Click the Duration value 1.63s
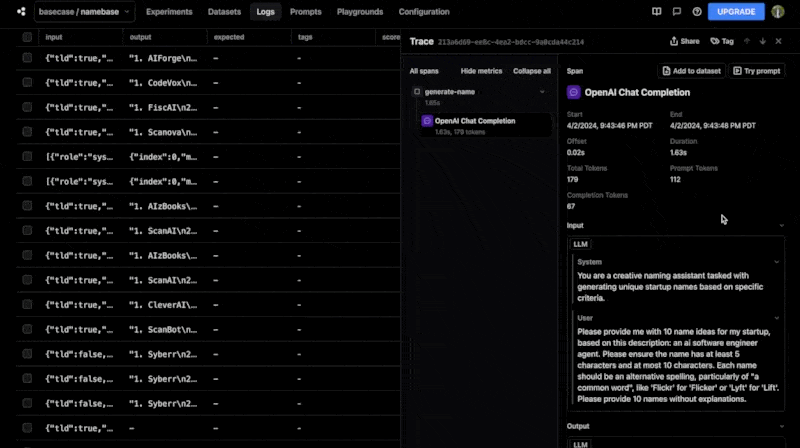Image resolution: width=800 pixels, height=448 pixels. pos(678,153)
